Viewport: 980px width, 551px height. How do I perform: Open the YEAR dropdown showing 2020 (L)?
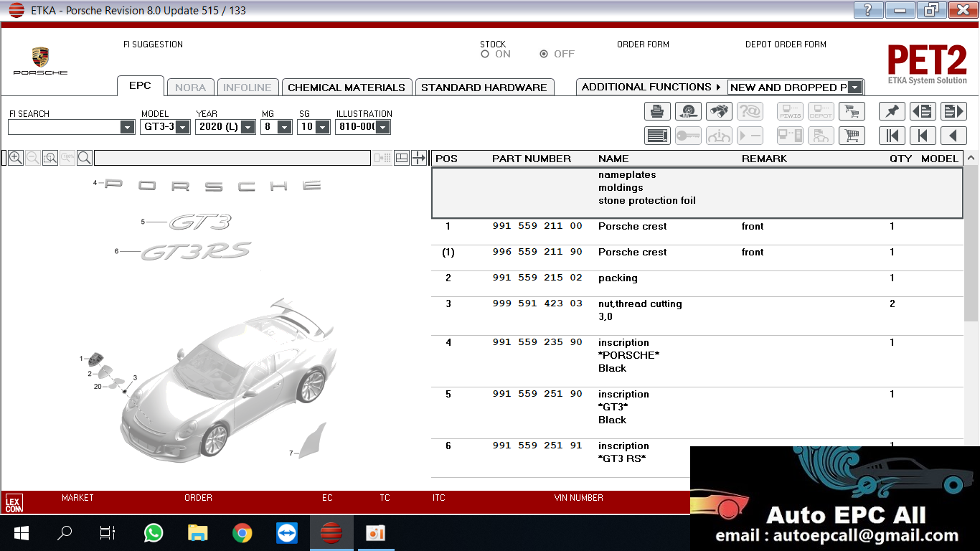tap(248, 127)
